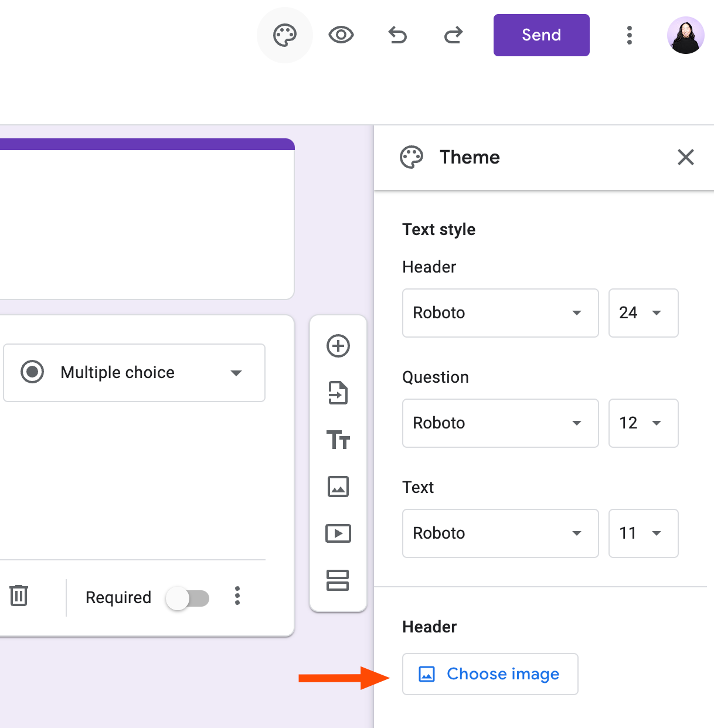Add question with the plus circle icon
The width and height of the screenshot is (714, 728).
338,346
